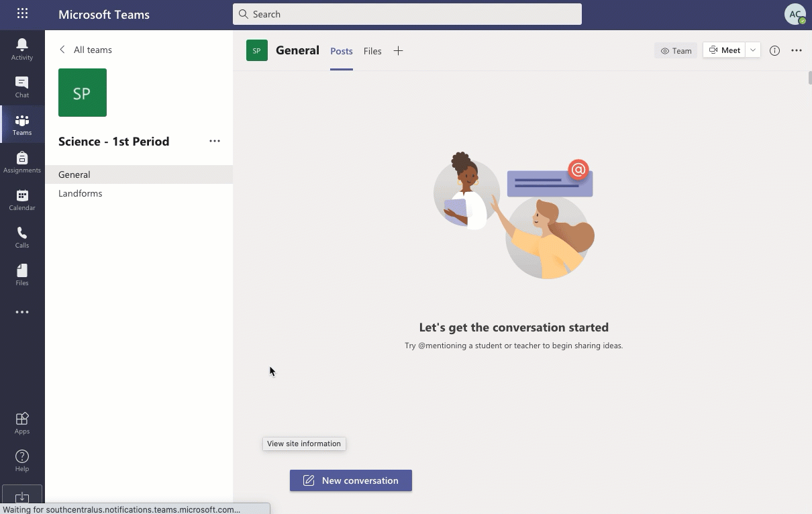Select the General channel
The width and height of the screenshot is (812, 514).
pos(139,174)
